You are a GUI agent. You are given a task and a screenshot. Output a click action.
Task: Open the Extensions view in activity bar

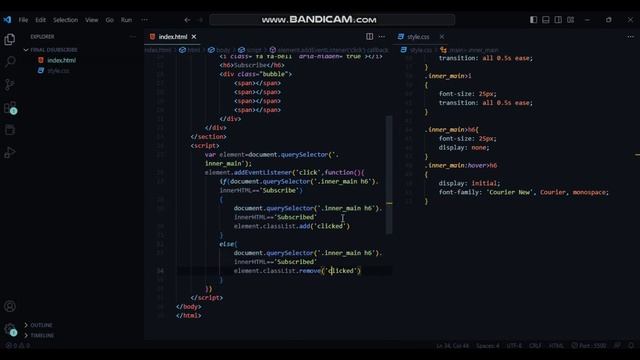click(x=10, y=108)
